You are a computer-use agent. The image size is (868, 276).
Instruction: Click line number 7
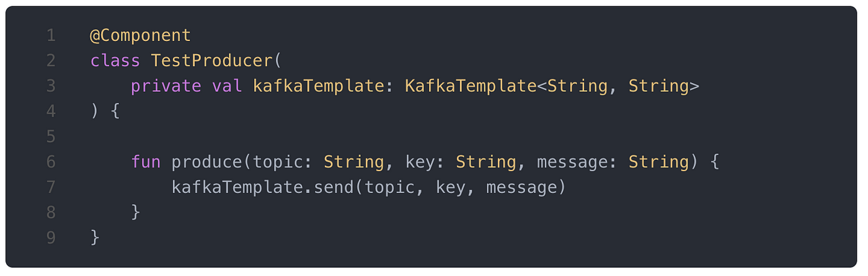[51, 187]
